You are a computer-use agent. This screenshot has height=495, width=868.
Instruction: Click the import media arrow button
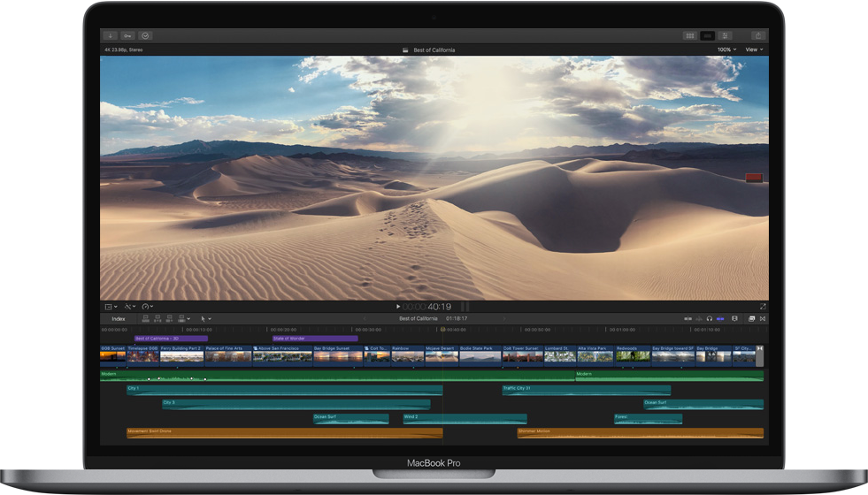111,36
